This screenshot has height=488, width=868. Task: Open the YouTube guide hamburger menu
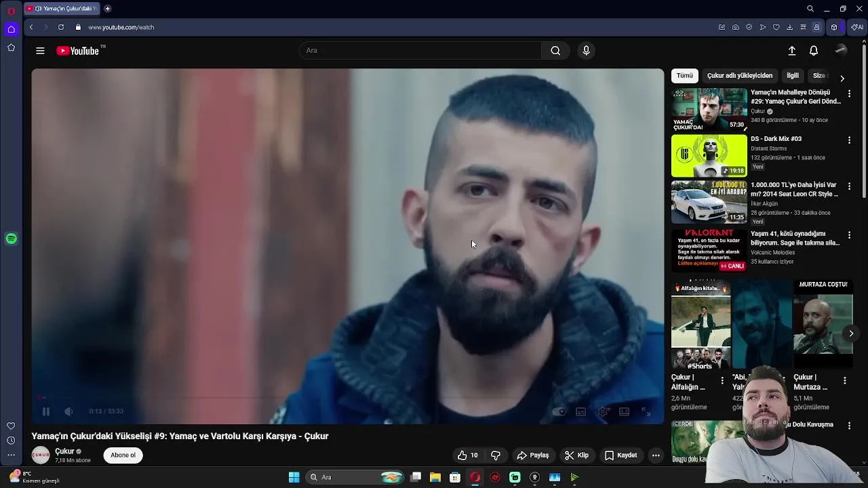40,51
